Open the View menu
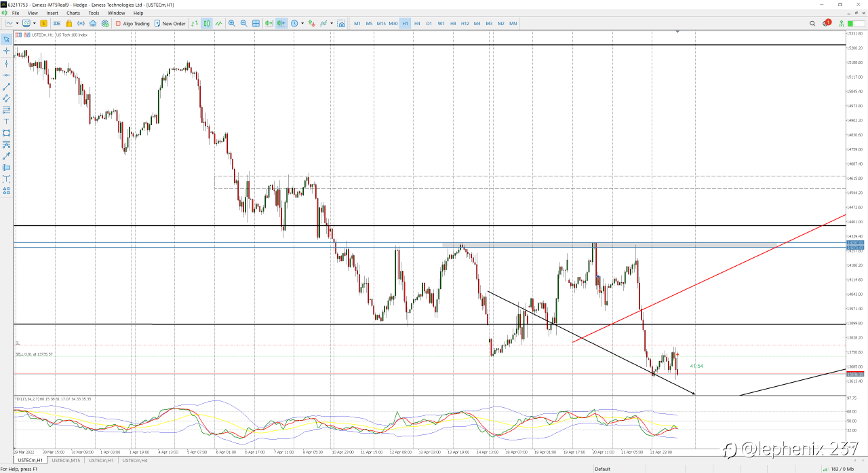This screenshot has height=473, width=868. [33, 13]
